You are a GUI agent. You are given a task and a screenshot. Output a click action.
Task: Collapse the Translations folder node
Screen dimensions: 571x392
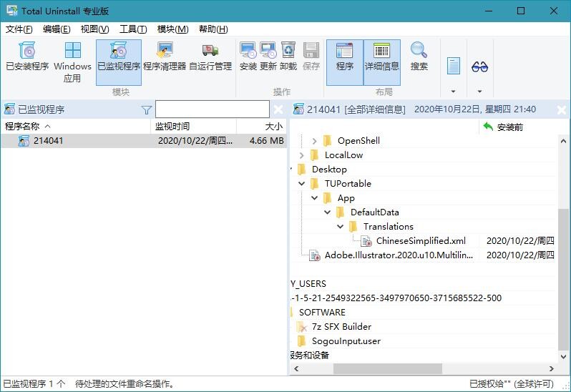(x=341, y=227)
